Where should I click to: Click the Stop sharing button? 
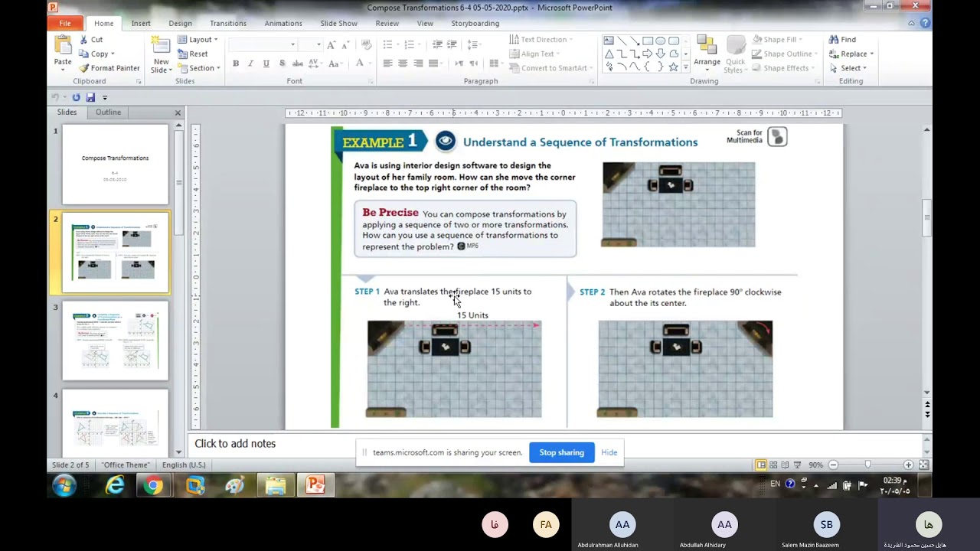pos(561,452)
